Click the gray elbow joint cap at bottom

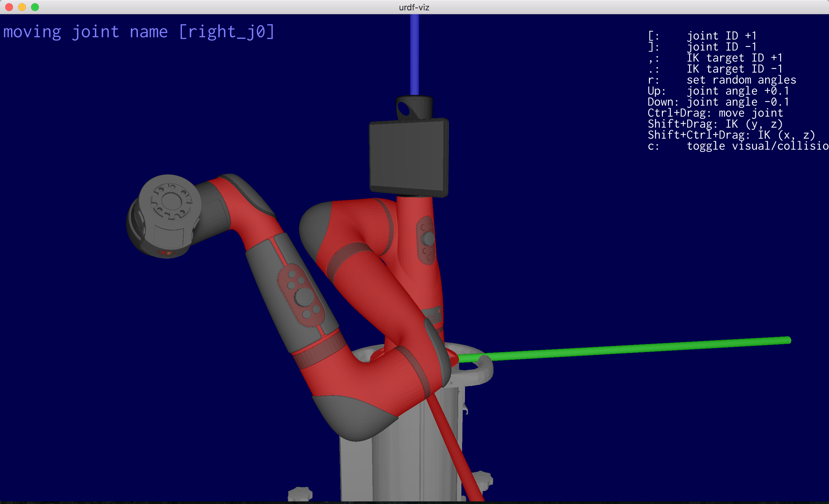click(353, 417)
